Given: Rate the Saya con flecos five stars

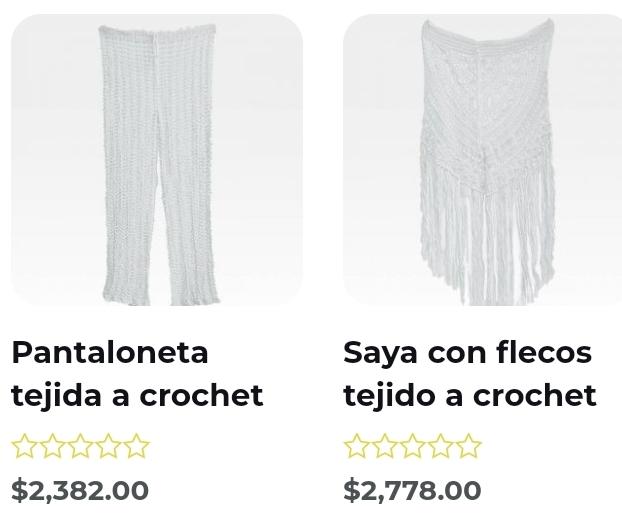Looking at the screenshot, I should click(468, 446).
